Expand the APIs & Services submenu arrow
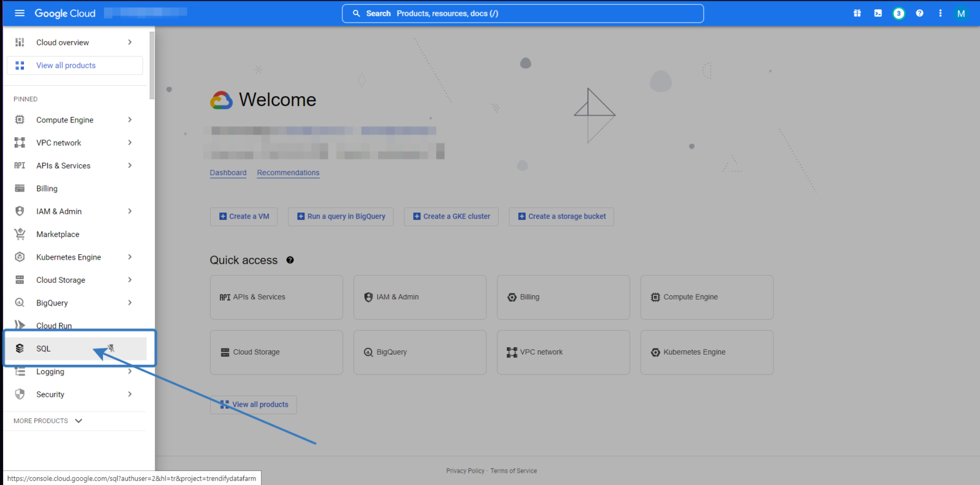The image size is (980, 485). (x=130, y=165)
